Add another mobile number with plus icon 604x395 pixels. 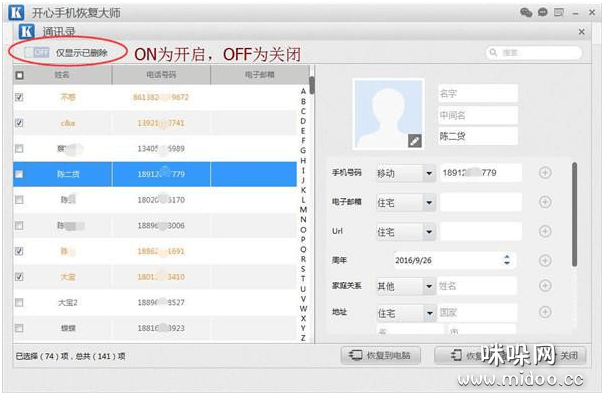(545, 173)
